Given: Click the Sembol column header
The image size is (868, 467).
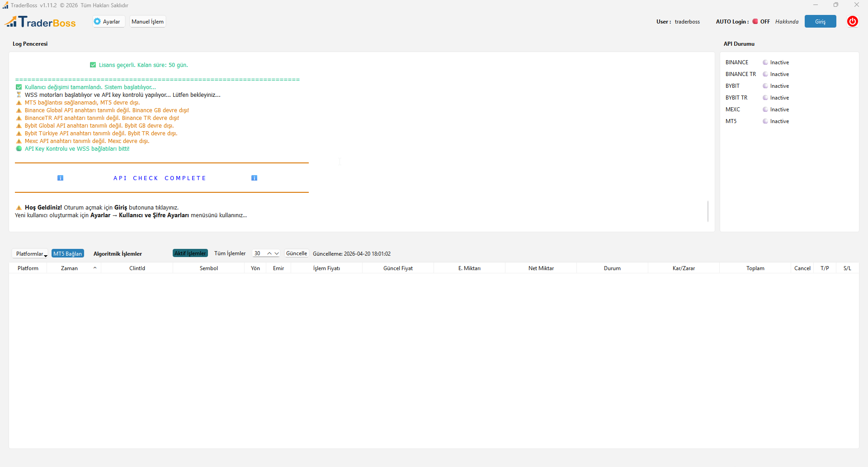Looking at the screenshot, I should pos(209,268).
